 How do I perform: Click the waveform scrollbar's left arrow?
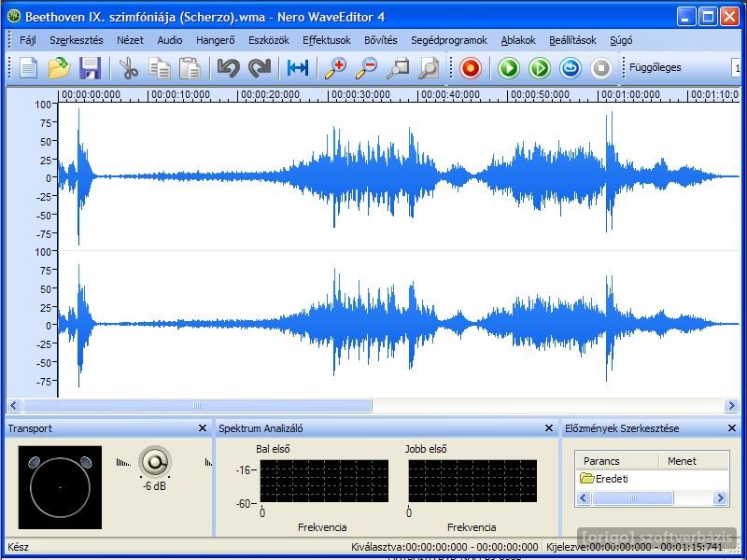pos(13,406)
